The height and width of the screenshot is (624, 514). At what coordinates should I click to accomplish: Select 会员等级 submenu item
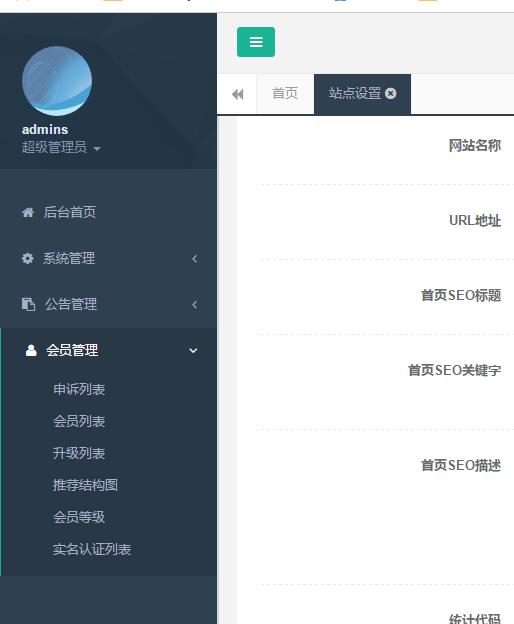79,517
